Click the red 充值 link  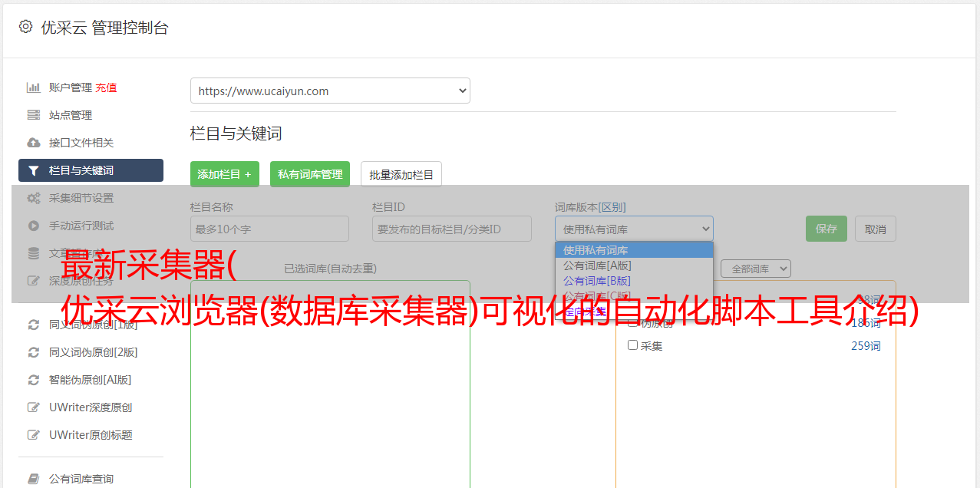point(106,87)
